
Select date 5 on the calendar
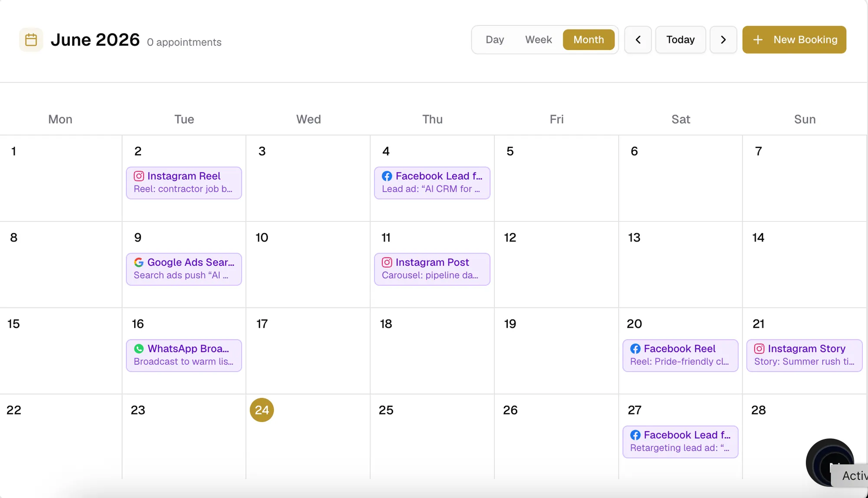click(x=510, y=151)
